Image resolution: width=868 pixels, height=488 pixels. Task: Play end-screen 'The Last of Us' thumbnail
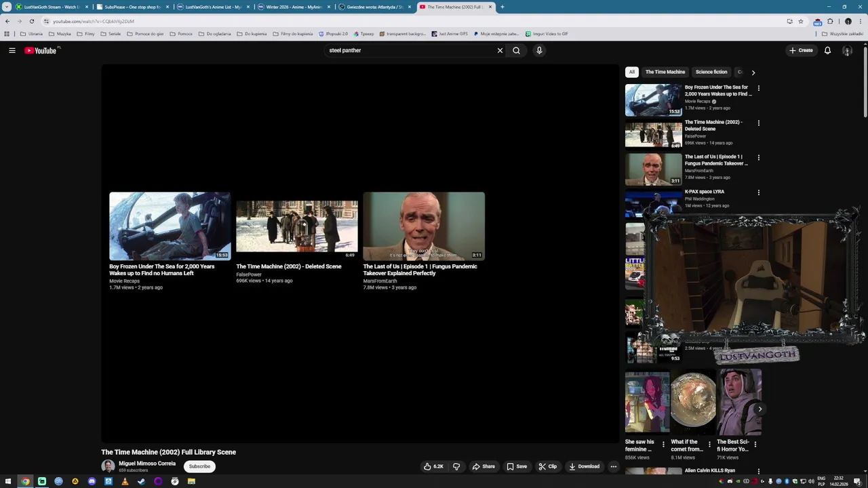(424, 226)
